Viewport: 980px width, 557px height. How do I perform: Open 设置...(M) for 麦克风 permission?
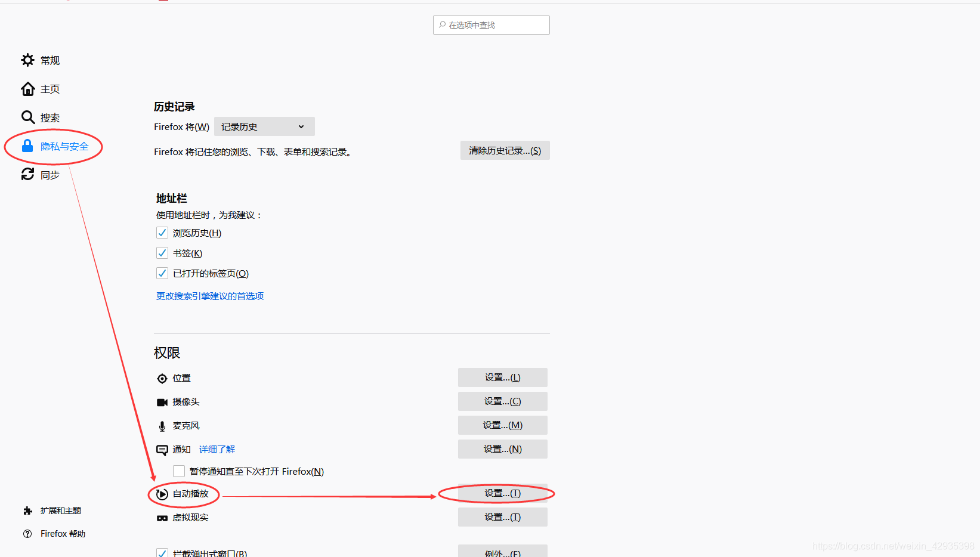tap(503, 425)
